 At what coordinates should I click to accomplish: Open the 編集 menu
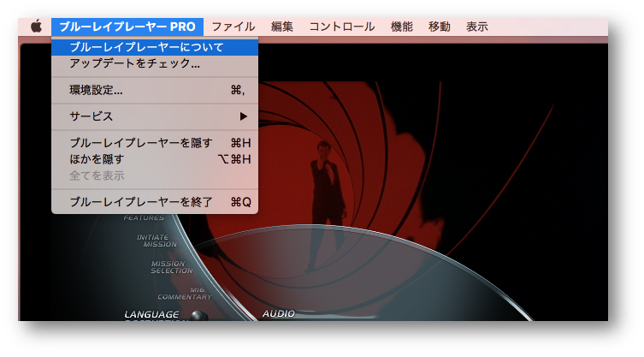(282, 27)
